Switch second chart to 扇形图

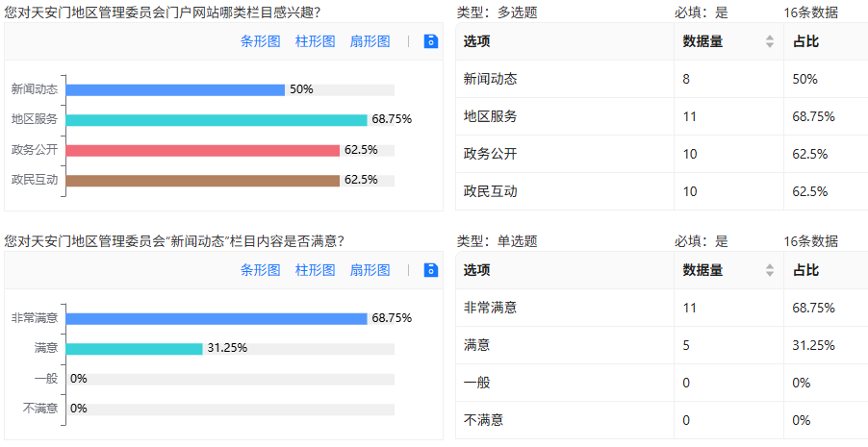click(370, 270)
